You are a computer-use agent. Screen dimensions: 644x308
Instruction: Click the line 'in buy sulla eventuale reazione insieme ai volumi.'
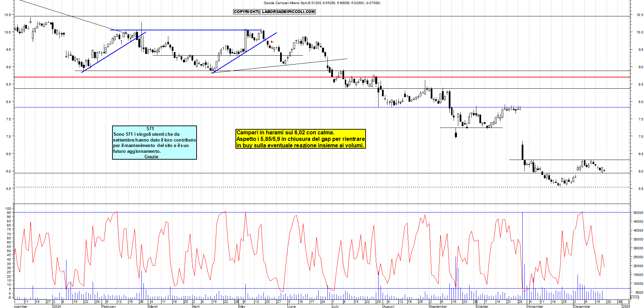(300, 145)
